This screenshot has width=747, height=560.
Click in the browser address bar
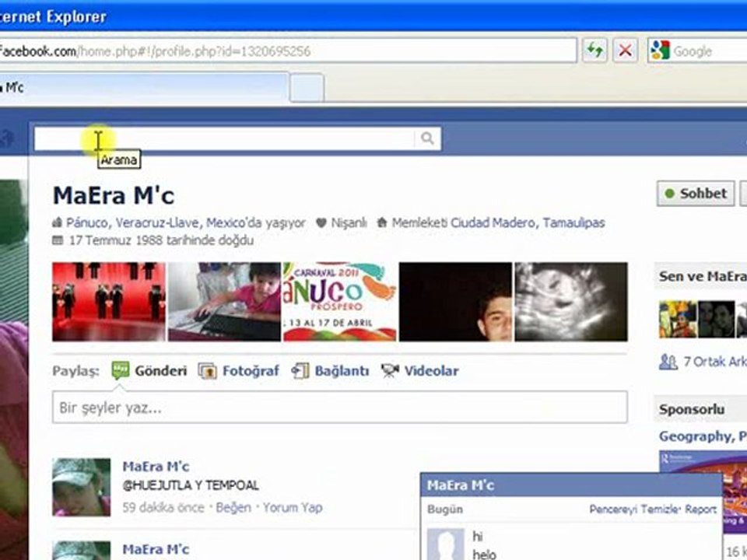287,51
